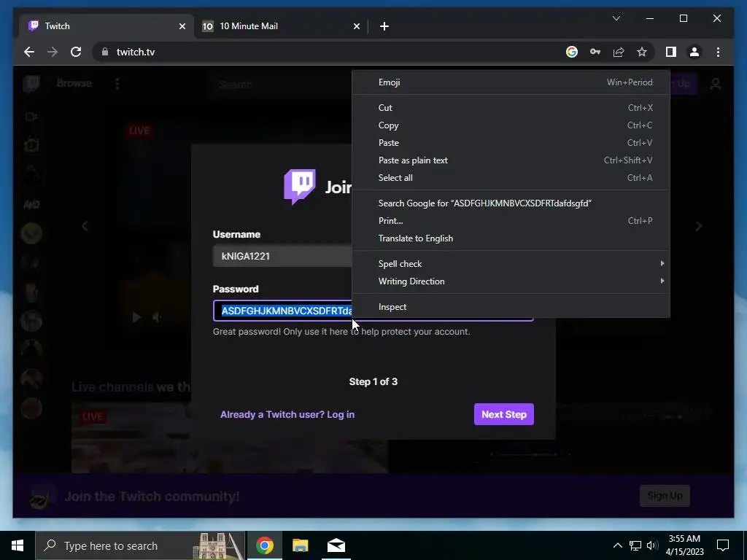This screenshot has width=747, height=560.
Task: Click the Twitch logo in the dialog
Action: pyautogui.click(x=300, y=187)
